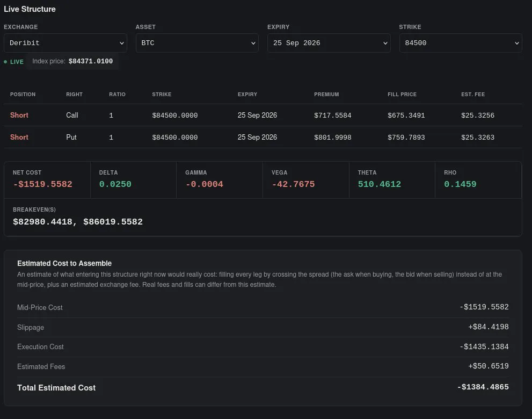Click the Put row strike $84500.0000
The width and height of the screenshot is (532, 419).
pos(174,138)
